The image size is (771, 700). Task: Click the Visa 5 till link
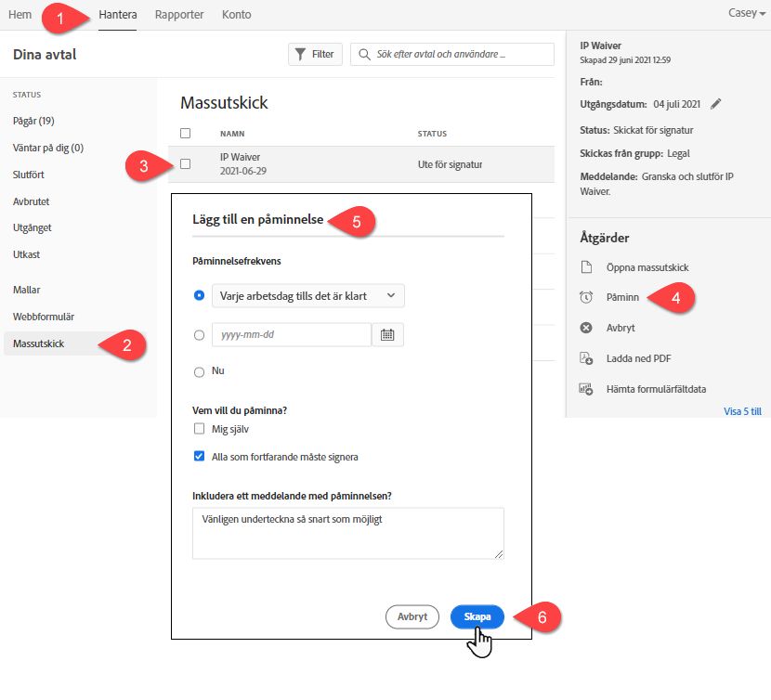tap(742, 411)
